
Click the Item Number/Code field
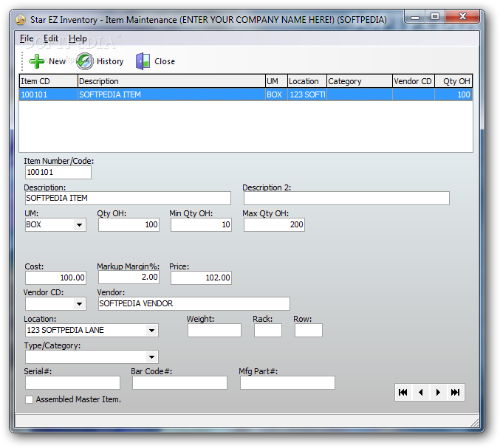(58, 173)
